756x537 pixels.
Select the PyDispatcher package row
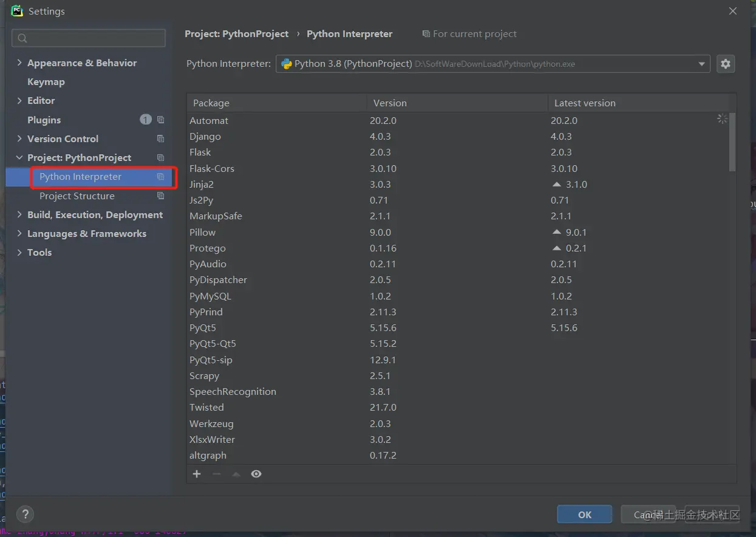(458, 279)
